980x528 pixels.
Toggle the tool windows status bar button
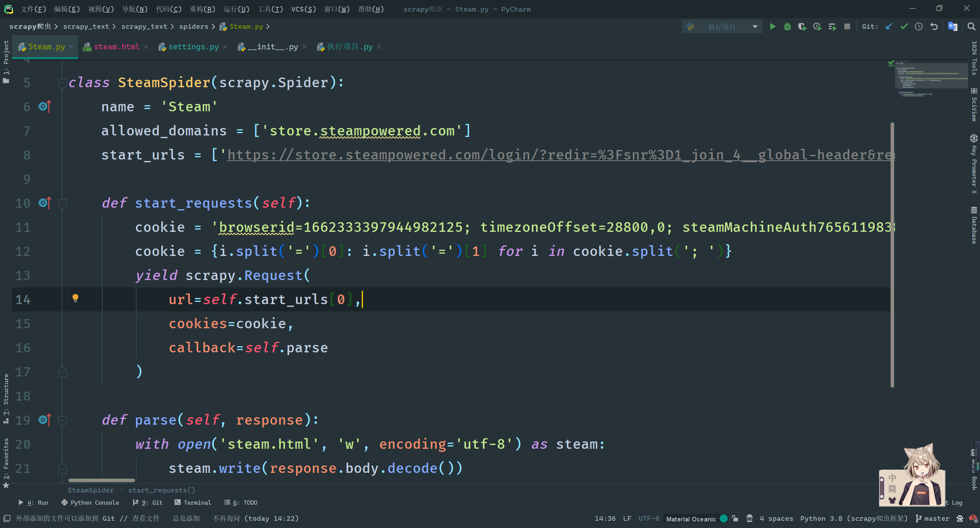tap(7, 518)
